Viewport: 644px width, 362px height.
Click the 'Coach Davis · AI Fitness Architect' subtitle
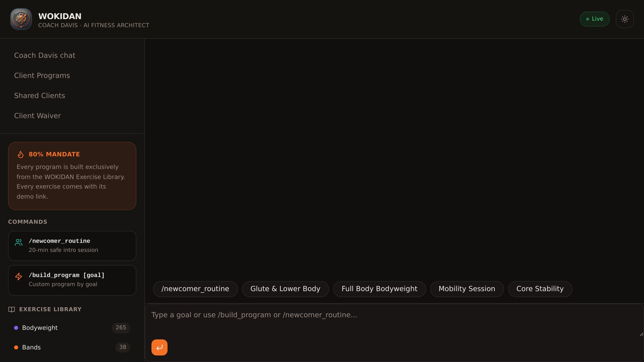(x=94, y=25)
